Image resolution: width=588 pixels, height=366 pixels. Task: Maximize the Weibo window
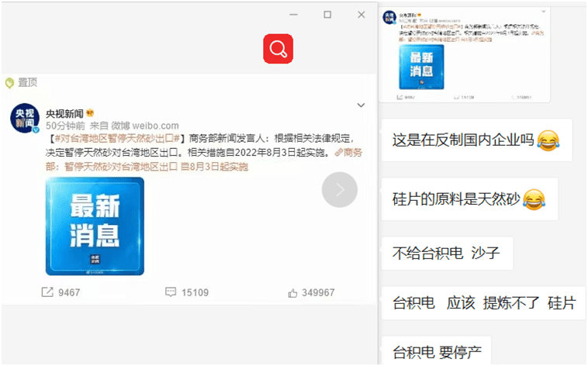(327, 15)
